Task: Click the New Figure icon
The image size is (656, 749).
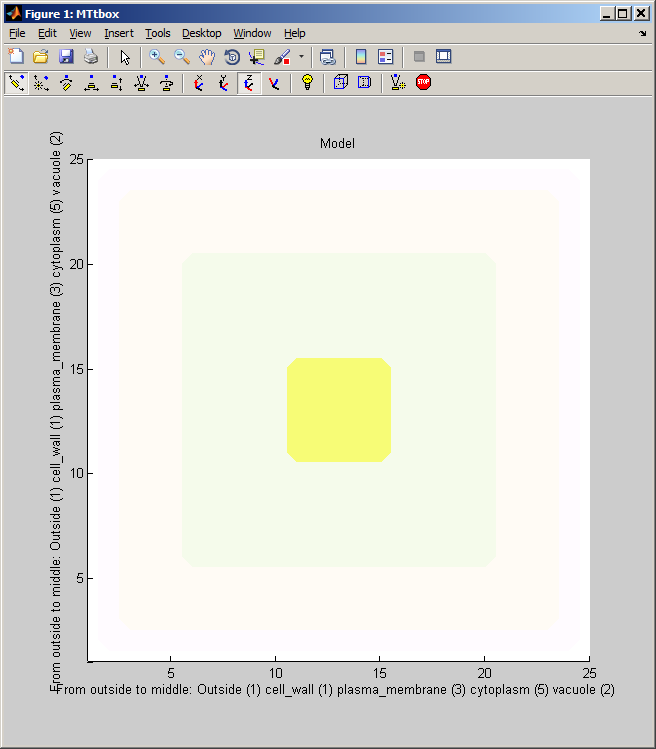Action: [16, 57]
